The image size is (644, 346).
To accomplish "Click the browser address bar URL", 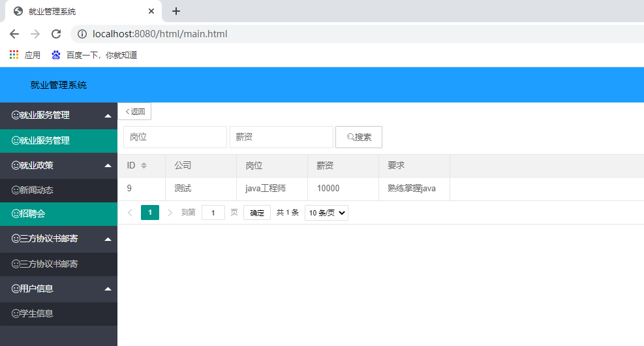I will 160,34.
